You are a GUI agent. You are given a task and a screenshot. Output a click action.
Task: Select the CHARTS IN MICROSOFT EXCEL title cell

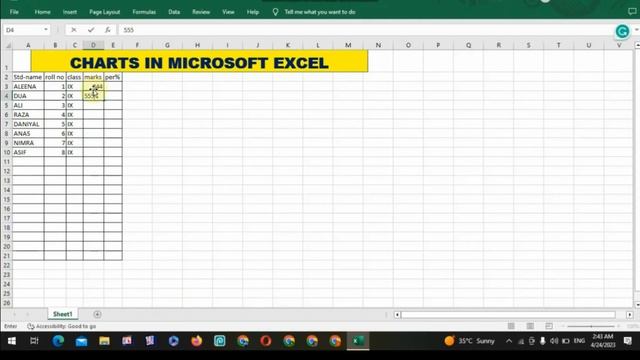coord(199,61)
